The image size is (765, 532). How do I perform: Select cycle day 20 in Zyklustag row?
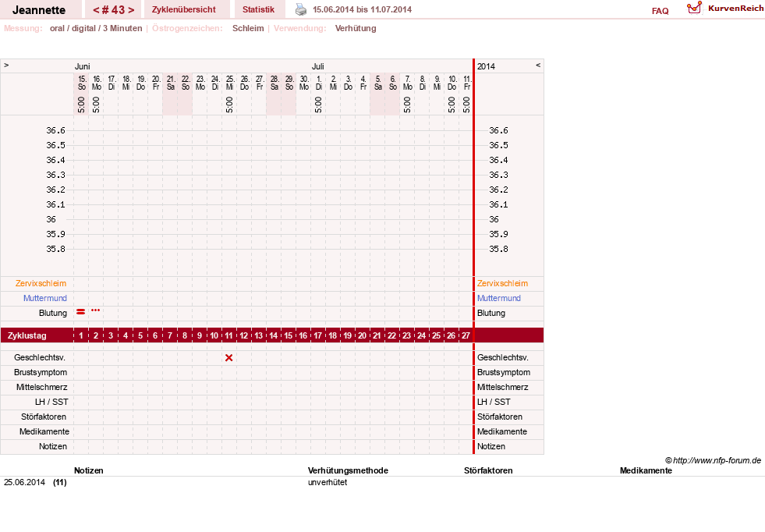[363, 335]
